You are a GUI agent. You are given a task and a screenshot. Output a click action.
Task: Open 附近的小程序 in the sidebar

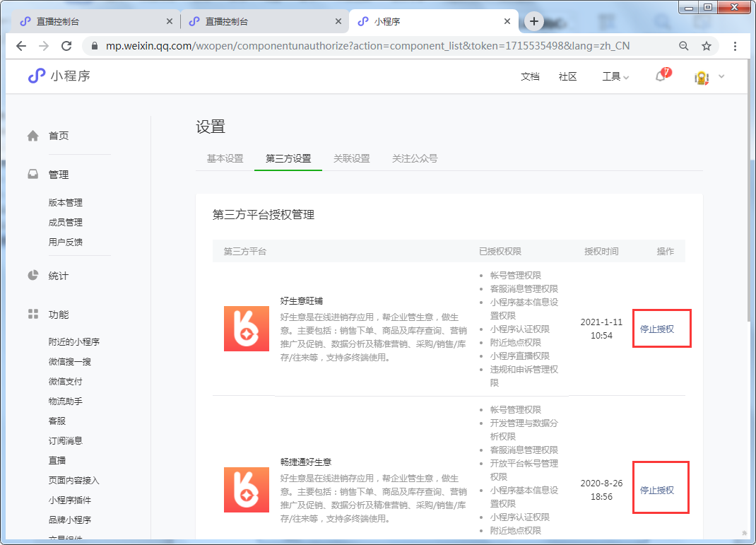coord(73,342)
